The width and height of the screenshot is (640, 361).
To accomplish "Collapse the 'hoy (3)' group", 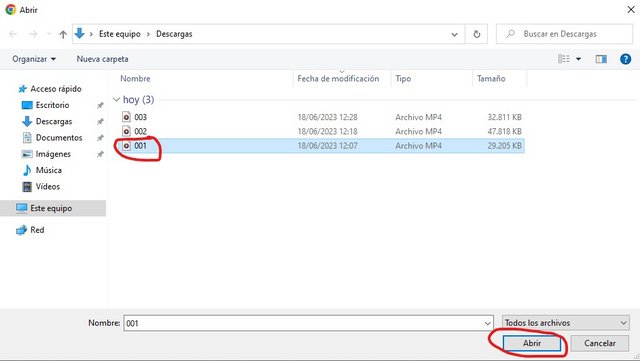I will point(116,99).
